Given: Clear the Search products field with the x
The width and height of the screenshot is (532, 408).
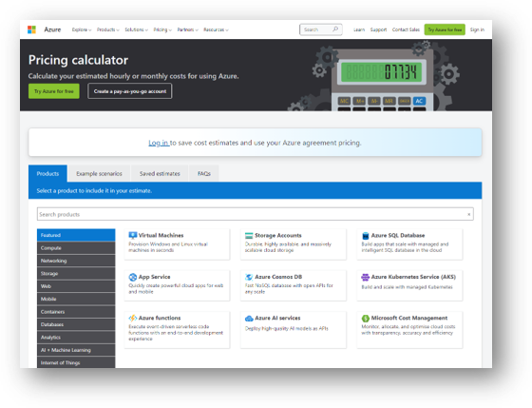Looking at the screenshot, I should (x=469, y=214).
